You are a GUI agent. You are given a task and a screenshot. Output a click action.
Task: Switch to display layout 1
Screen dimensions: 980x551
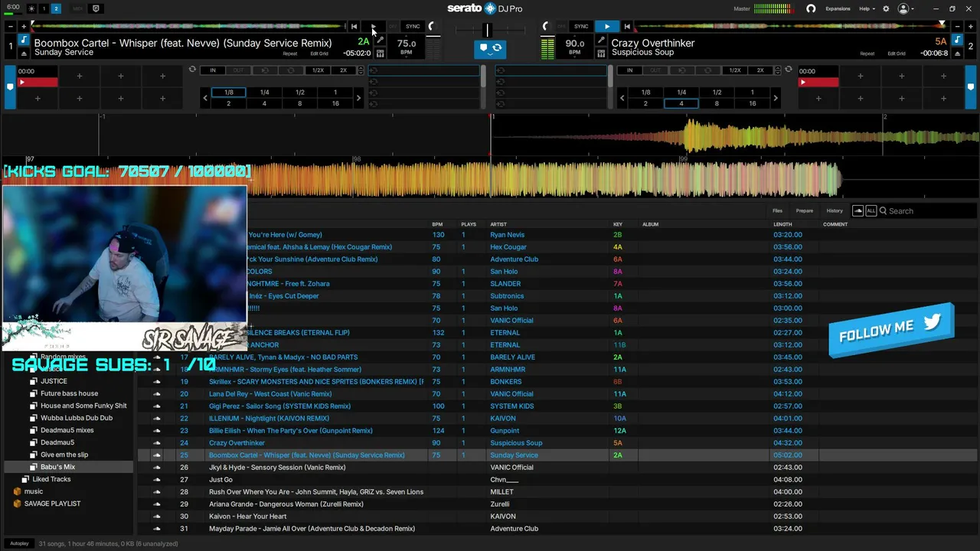click(44, 8)
